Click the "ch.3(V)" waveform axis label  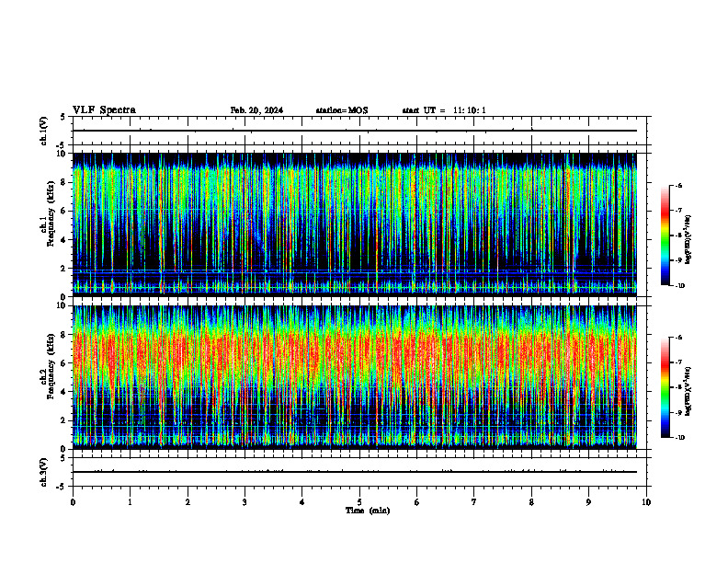tap(43, 472)
